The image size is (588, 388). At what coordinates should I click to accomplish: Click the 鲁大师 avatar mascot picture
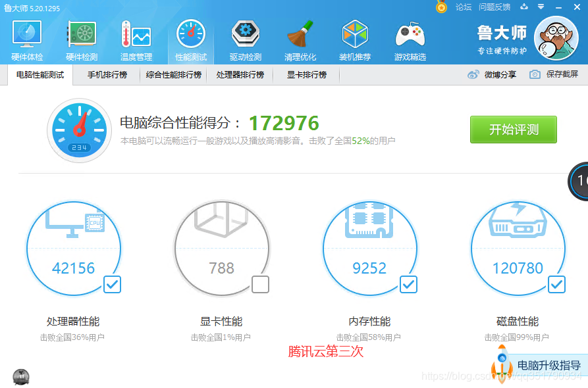point(556,38)
